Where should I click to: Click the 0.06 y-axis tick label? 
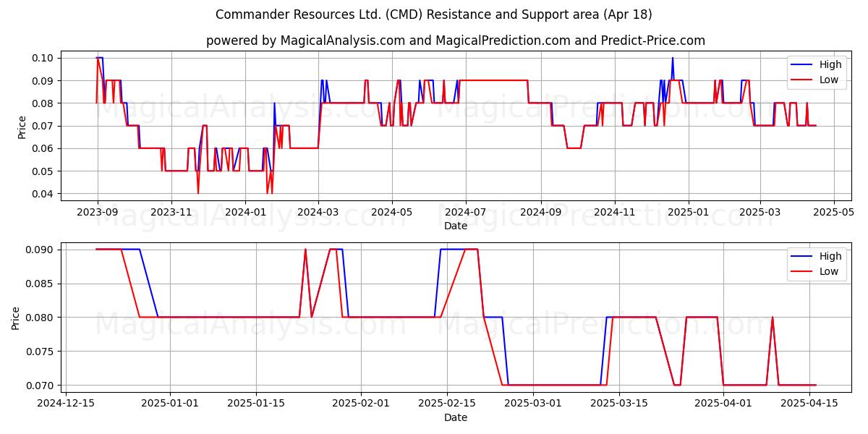click(x=44, y=148)
